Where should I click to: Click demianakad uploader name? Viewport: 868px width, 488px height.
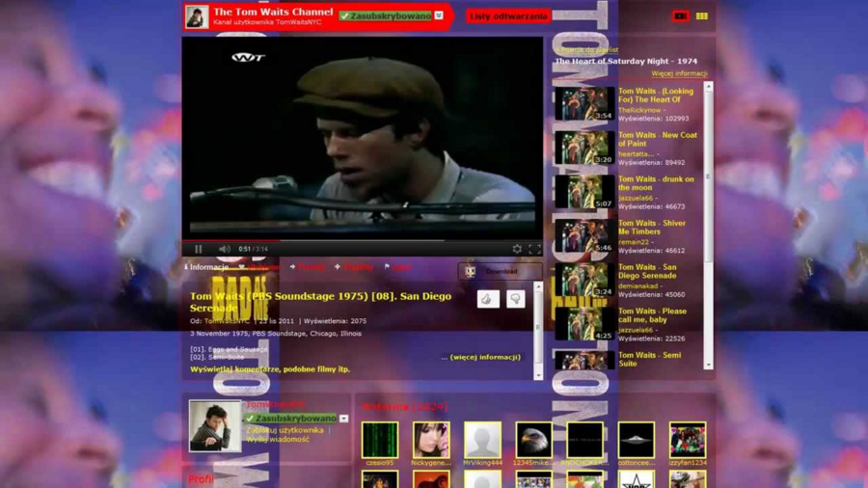pos(637,286)
